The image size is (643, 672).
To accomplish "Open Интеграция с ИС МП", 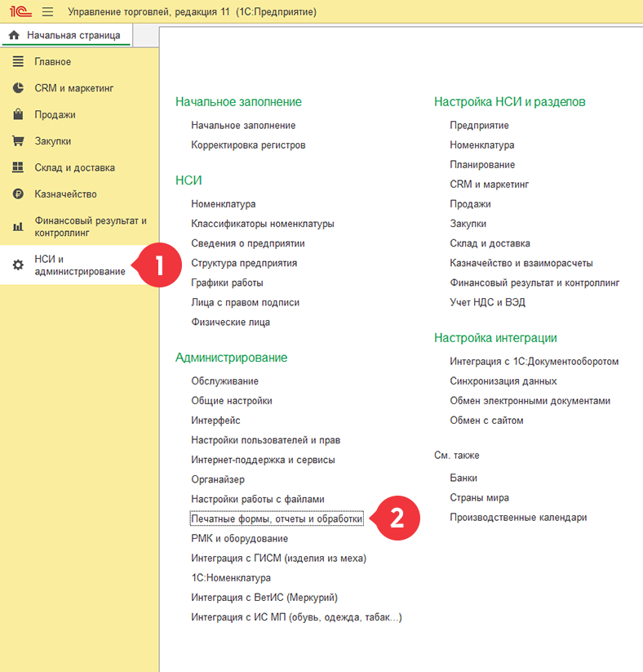I will click(x=296, y=617).
